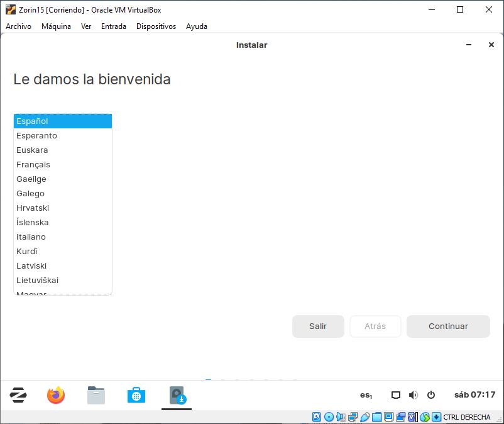504x424 pixels.
Task: Click the VirtualBox optical disk status icon
Action: pos(328,417)
